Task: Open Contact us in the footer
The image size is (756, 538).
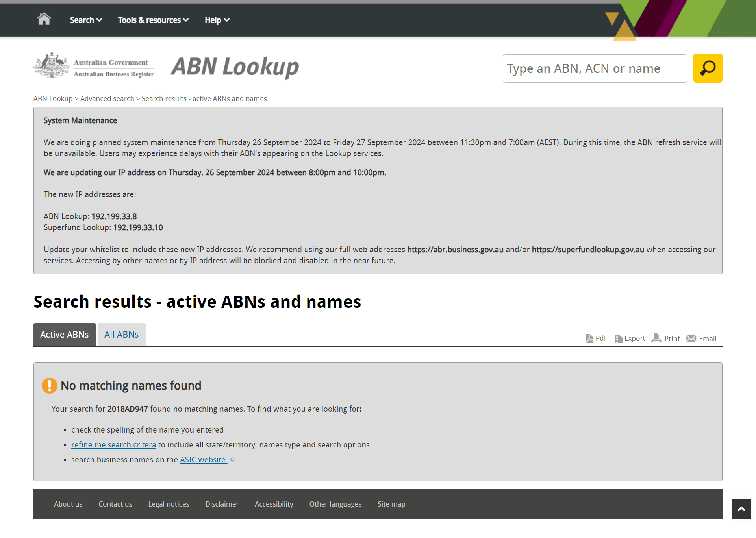Action: 115,504
